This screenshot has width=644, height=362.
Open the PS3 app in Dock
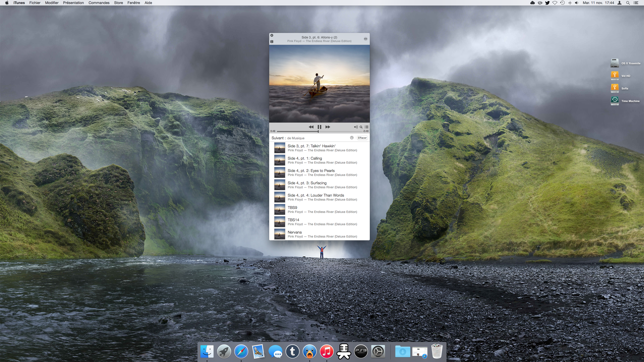click(361, 351)
